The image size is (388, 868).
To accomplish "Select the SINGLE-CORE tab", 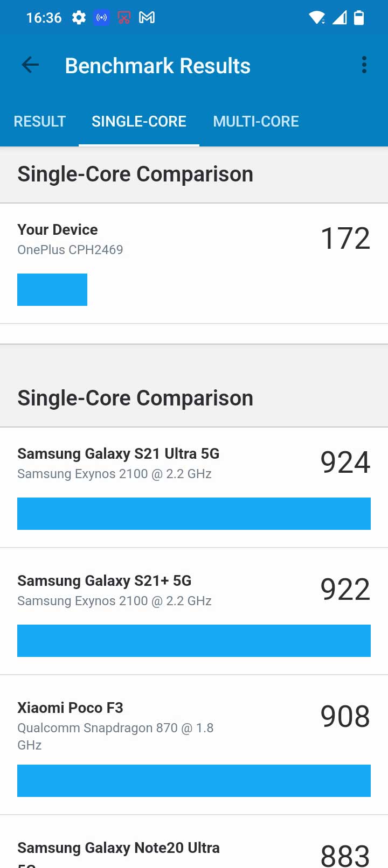I will point(139,122).
